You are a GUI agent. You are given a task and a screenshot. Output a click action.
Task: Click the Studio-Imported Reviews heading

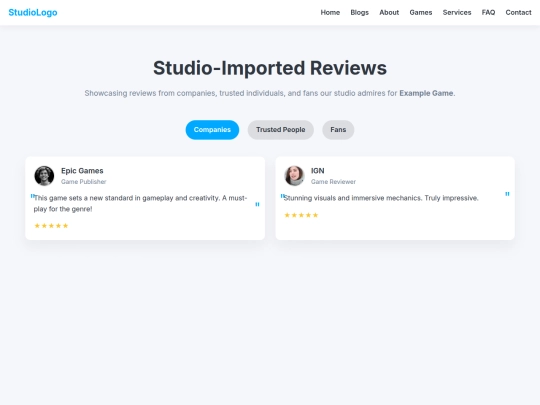click(x=270, y=68)
